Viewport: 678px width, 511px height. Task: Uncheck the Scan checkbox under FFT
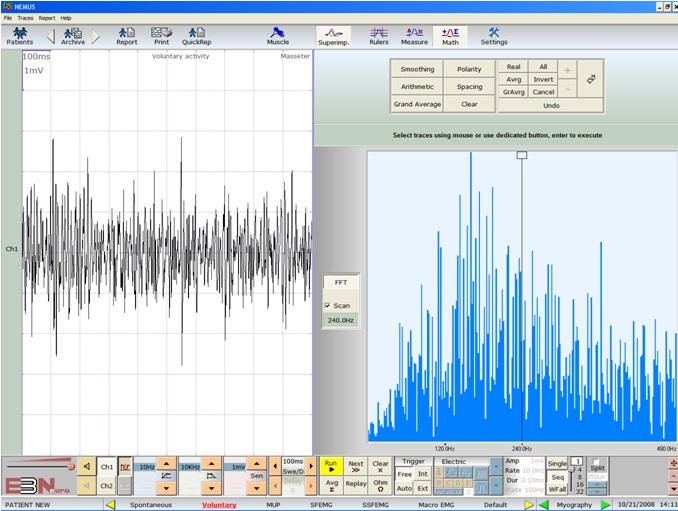coord(328,305)
